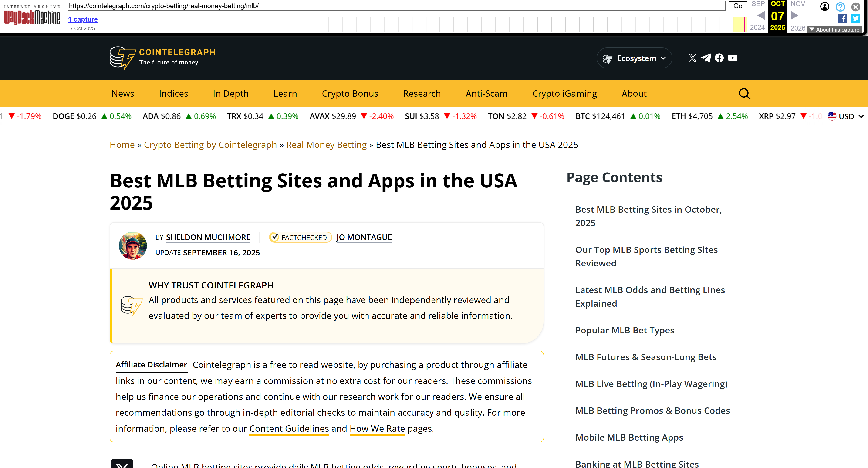868x468 pixels.
Task: Click the Affiliate Disclaimer label
Action: [151, 365]
